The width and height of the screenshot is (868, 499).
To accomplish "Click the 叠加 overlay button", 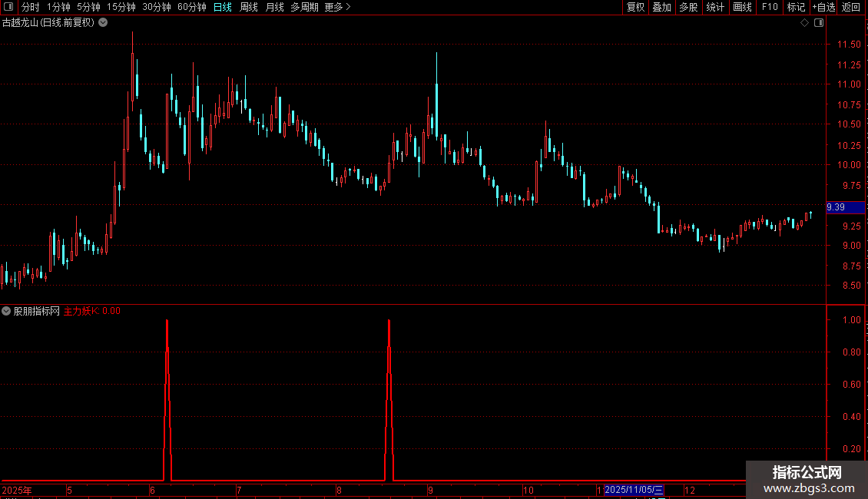I will [661, 7].
